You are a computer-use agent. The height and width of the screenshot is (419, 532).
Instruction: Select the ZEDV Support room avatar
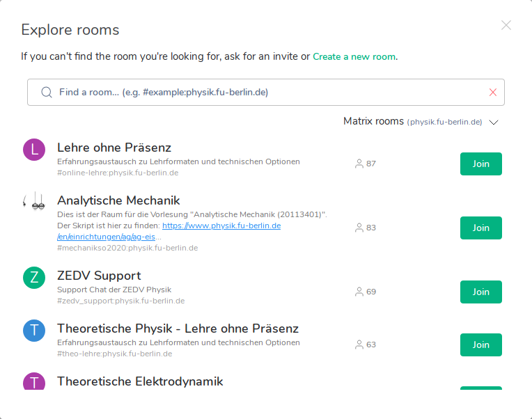(x=34, y=277)
